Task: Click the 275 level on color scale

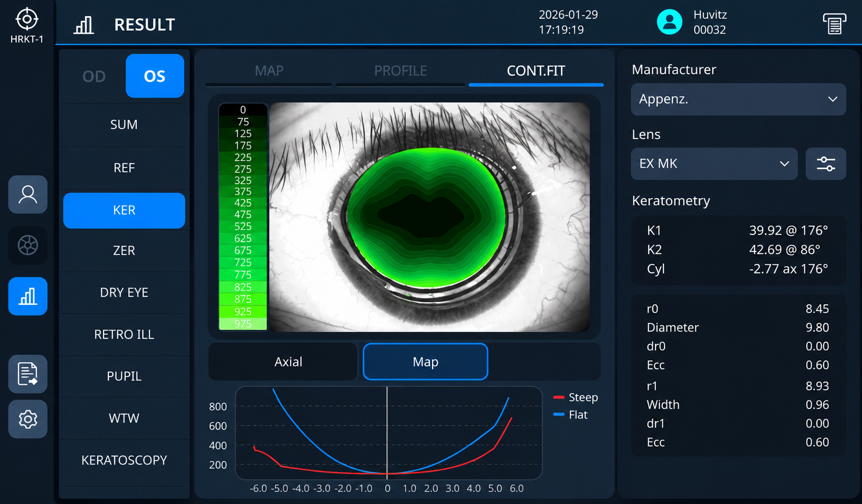Action: click(x=243, y=169)
